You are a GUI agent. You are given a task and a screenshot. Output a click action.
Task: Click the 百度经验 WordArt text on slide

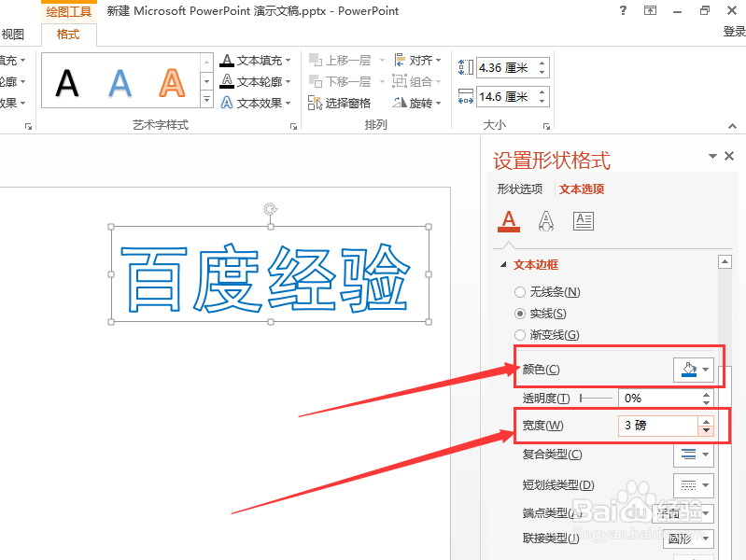pos(264,278)
